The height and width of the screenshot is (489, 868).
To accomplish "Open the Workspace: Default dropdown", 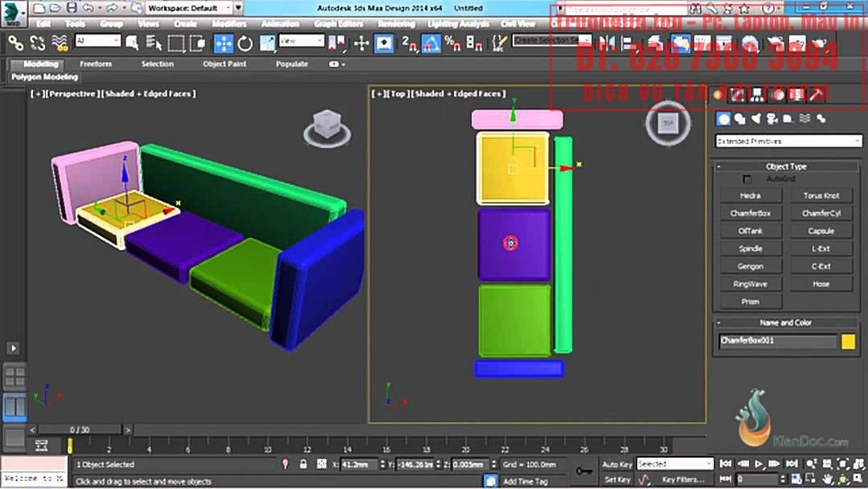I will 190,7.
